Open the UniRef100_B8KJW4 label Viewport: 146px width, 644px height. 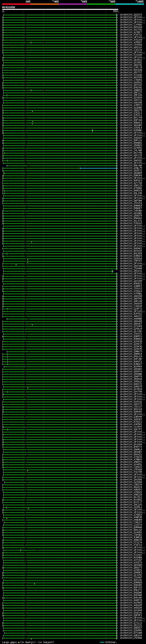click(x=131, y=165)
